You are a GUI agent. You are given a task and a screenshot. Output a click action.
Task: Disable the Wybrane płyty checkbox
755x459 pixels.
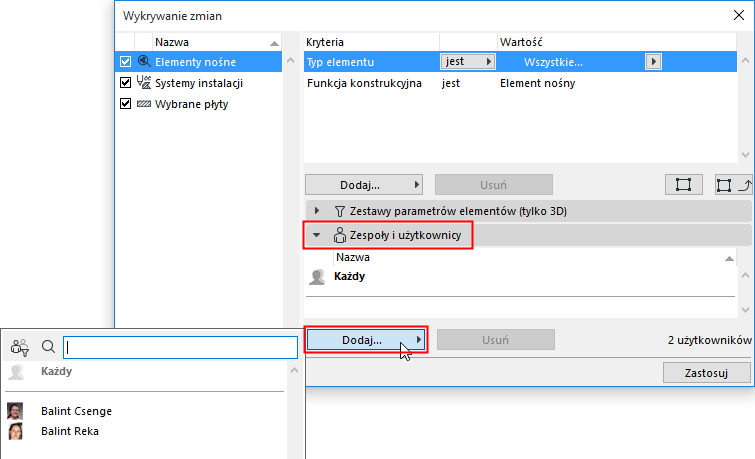point(125,104)
